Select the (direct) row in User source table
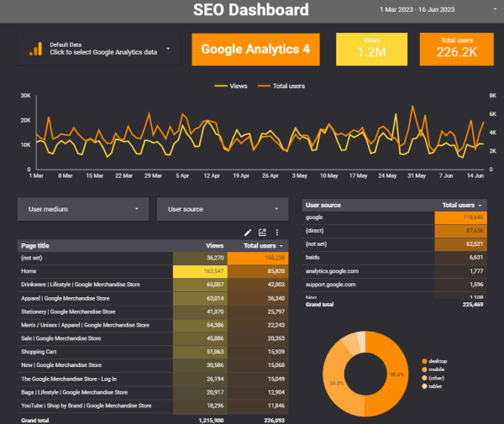Image resolution: width=504 pixels, height=424 pixels. pos(395,231)
